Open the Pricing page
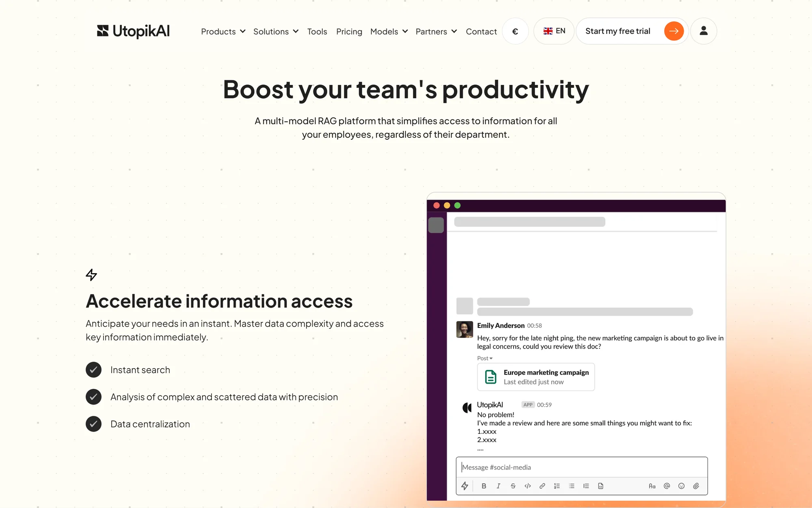 point(349,31)
